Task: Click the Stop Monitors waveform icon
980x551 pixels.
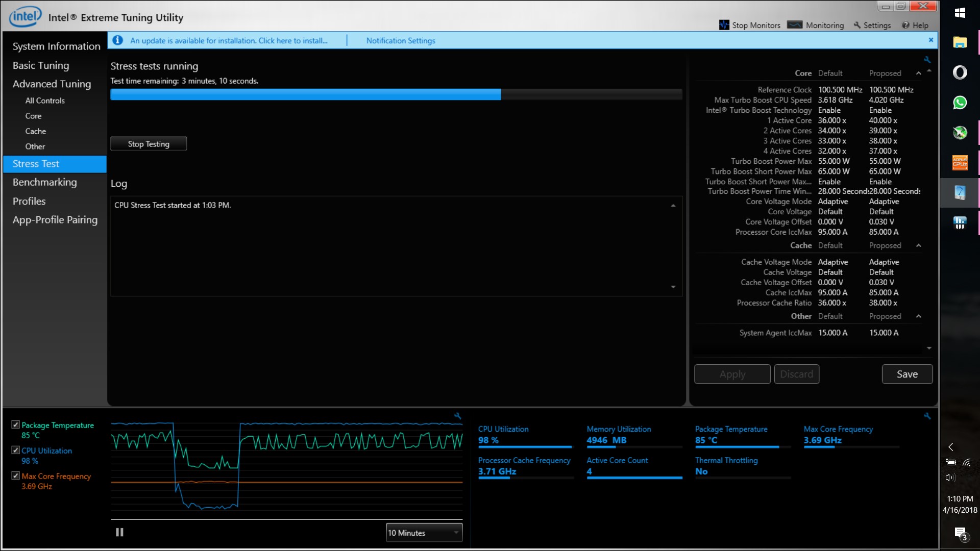Action: tap(724, 25)
